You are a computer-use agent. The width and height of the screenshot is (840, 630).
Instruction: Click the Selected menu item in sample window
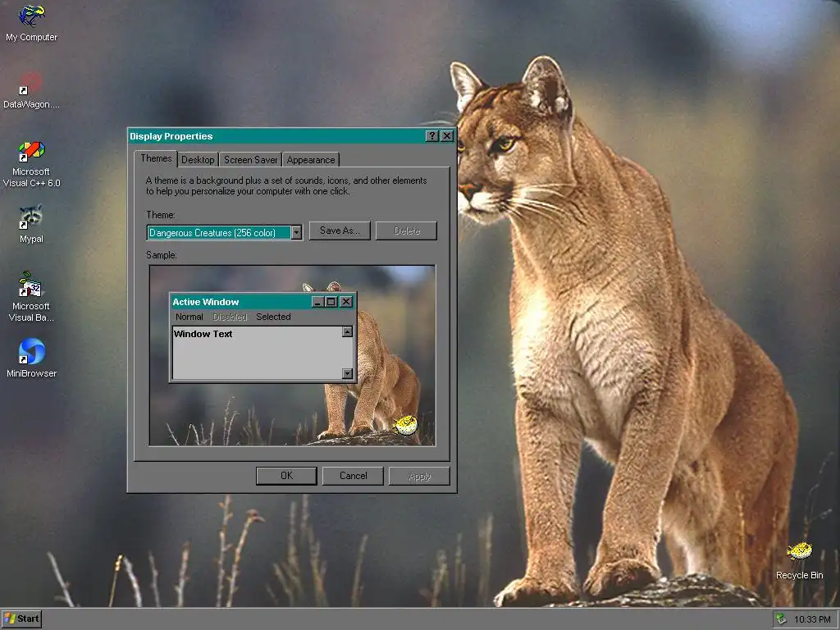[x=273, y=317]
